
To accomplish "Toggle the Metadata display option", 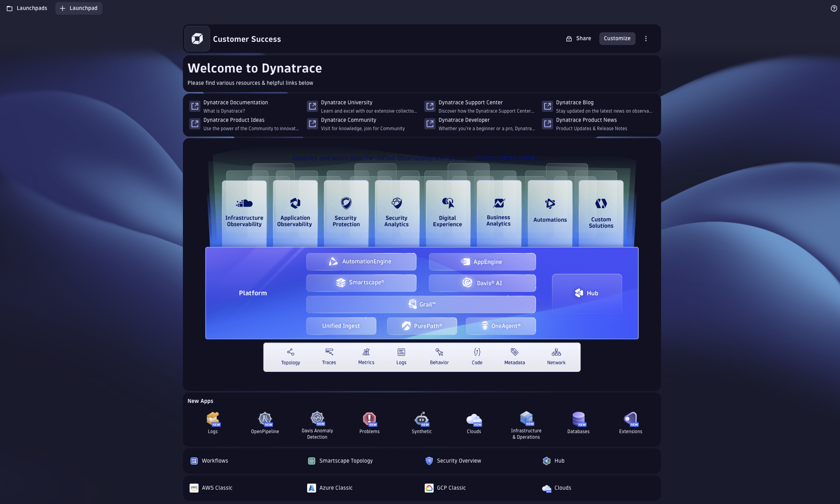I will pyautogui.click(x=514, y=357).
